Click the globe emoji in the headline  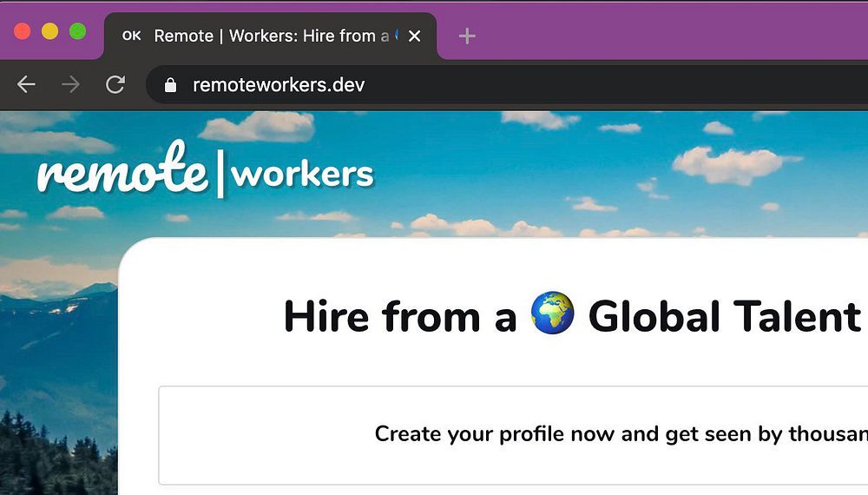pos(553,315)
